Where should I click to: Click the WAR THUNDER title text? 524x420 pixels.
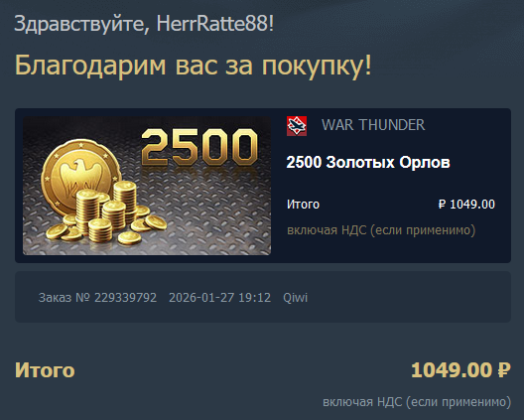pyautogui.click(x=373, y=125)
